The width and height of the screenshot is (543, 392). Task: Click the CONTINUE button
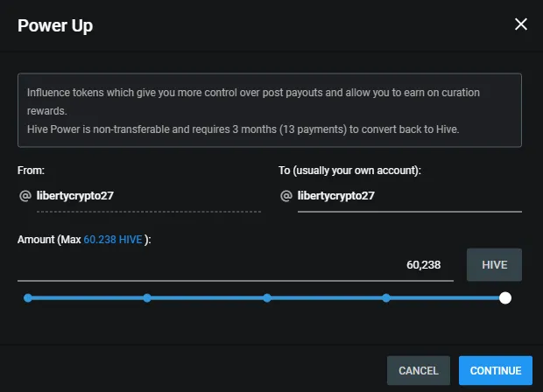[x=496, y=370]
